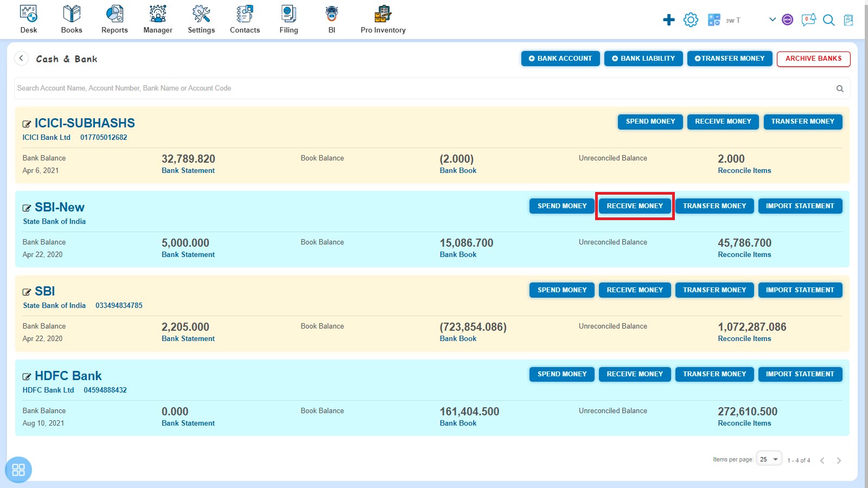Click the top TRANSFER MONEY button in the Cash & Bank header
The height and width of the screenshot is (488, 868).
730,59
